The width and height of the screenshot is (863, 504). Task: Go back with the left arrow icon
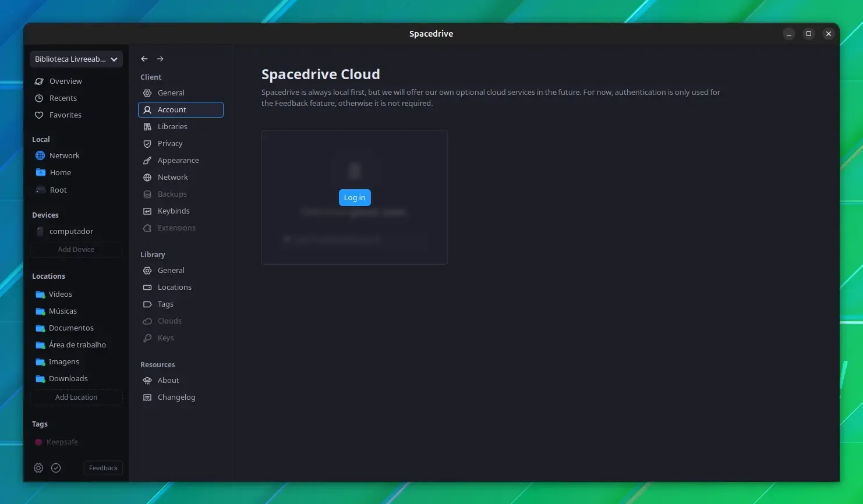144,59
